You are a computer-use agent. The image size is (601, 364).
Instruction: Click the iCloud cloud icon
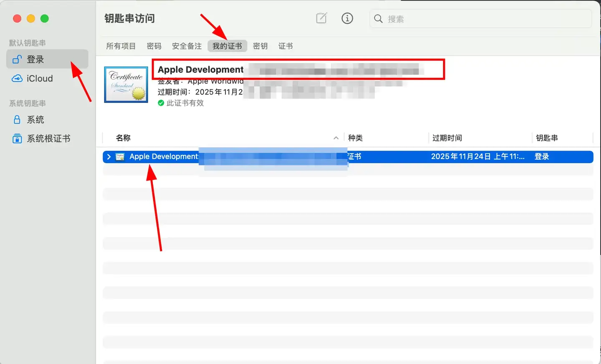(17, 78)
